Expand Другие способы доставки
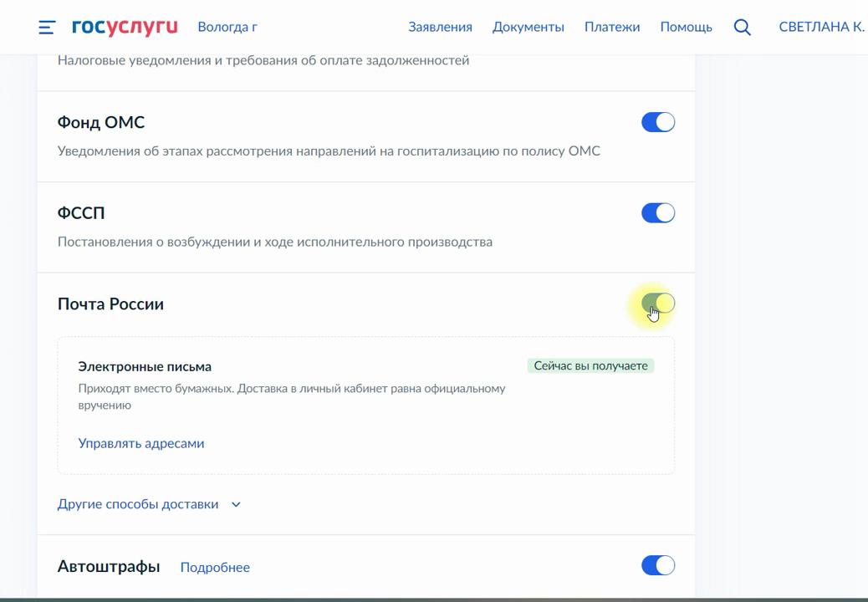868x602 pixels. click(x=138, y=504)
